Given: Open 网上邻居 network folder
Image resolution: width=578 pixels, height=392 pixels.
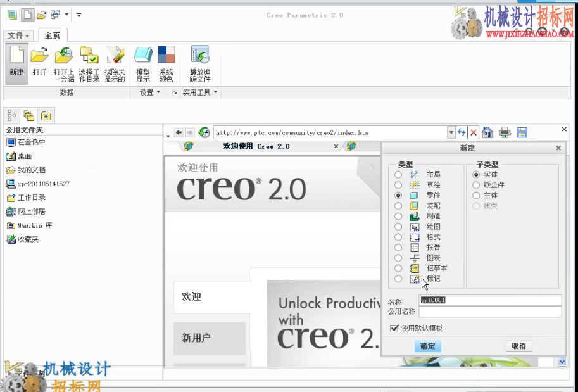Looking at the screenshot, I should pyautogui.click(x=26, y=212).
